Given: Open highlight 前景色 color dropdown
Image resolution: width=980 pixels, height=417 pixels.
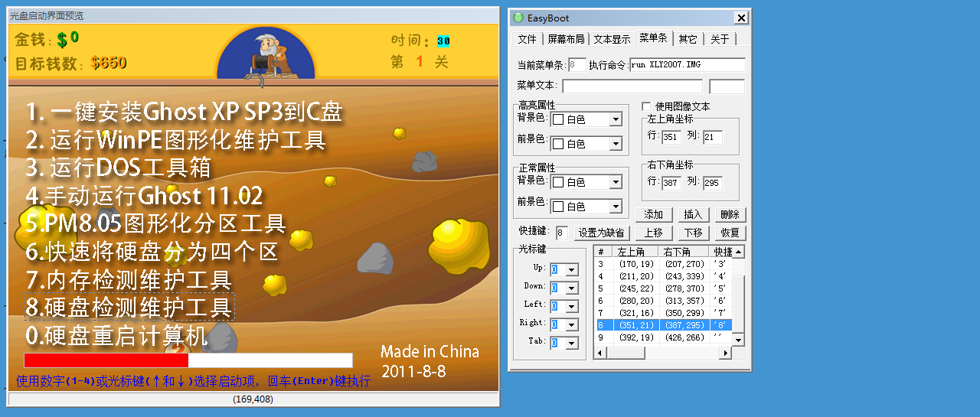Looking at the screenshot, I should 616,144.
